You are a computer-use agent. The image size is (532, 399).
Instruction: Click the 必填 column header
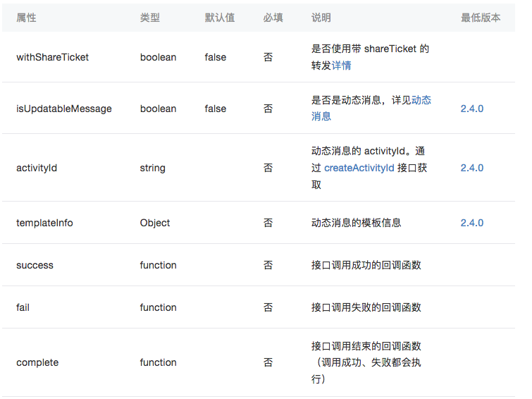click(x=273, y=18)
